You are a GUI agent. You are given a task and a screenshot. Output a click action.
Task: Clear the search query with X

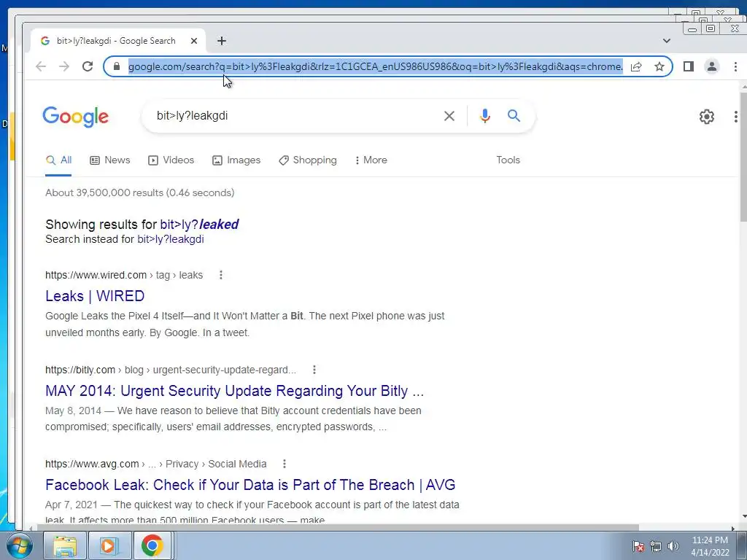pyautogui.click(x=449, y=116)
